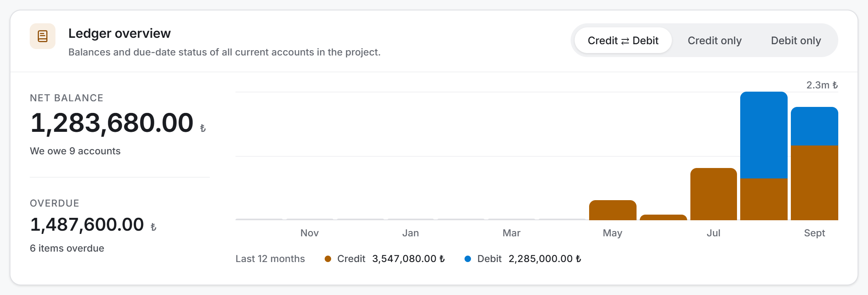The height and width of the screenshot is (295, 868).
Task: Click the blue debit segment of Sept bar
Action: click(815, 126)
